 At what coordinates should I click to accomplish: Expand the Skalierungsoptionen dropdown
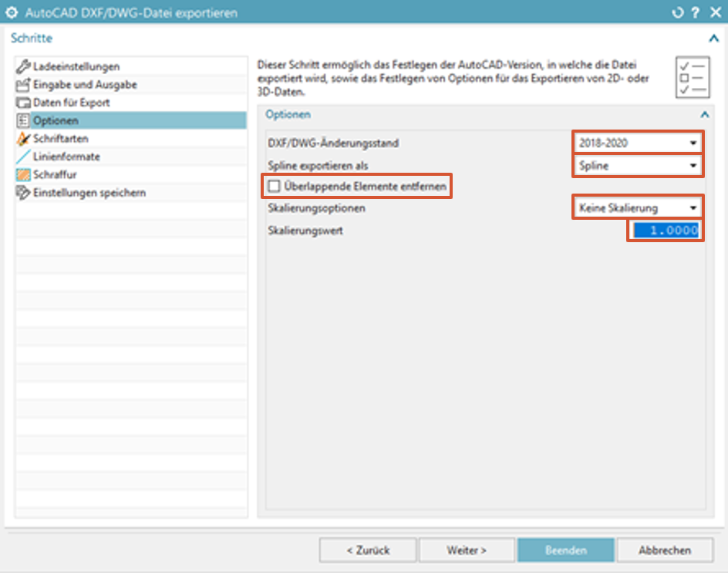[x=638, y=208]
